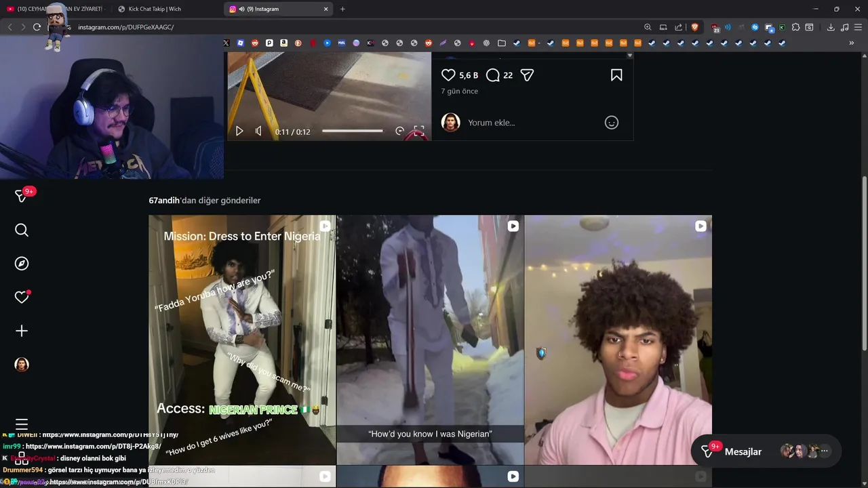Screen dimensions: 868x488
Task: Open the 67andih profile link
Action: tap(164, 201)
